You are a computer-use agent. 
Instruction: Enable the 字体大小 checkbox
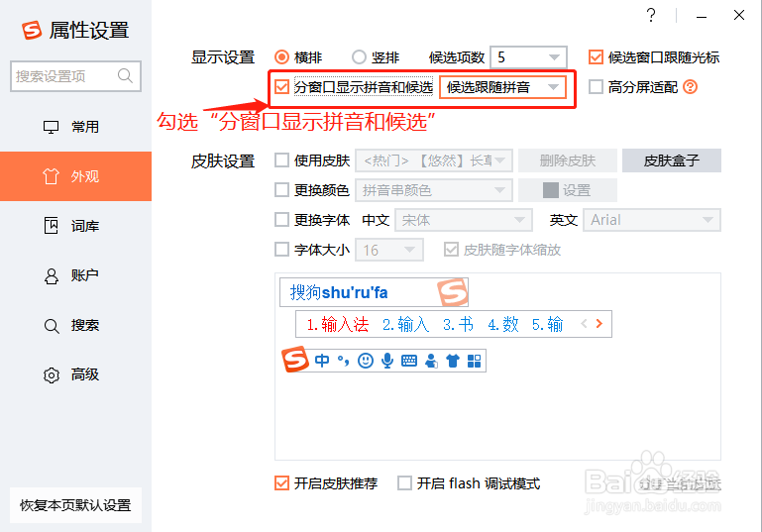pos(281,250)
